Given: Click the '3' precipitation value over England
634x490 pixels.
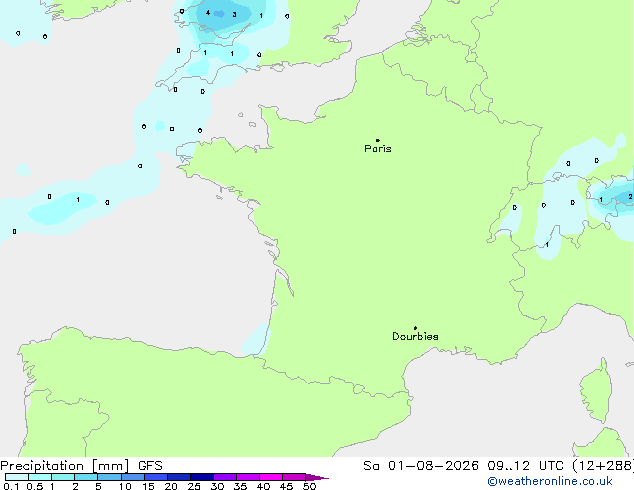Looking at the screenshot, I should 235,15.
